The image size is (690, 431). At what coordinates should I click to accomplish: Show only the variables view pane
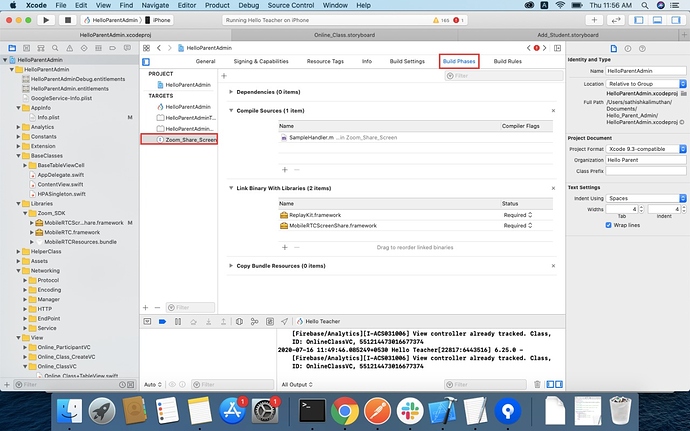(550, 384)
